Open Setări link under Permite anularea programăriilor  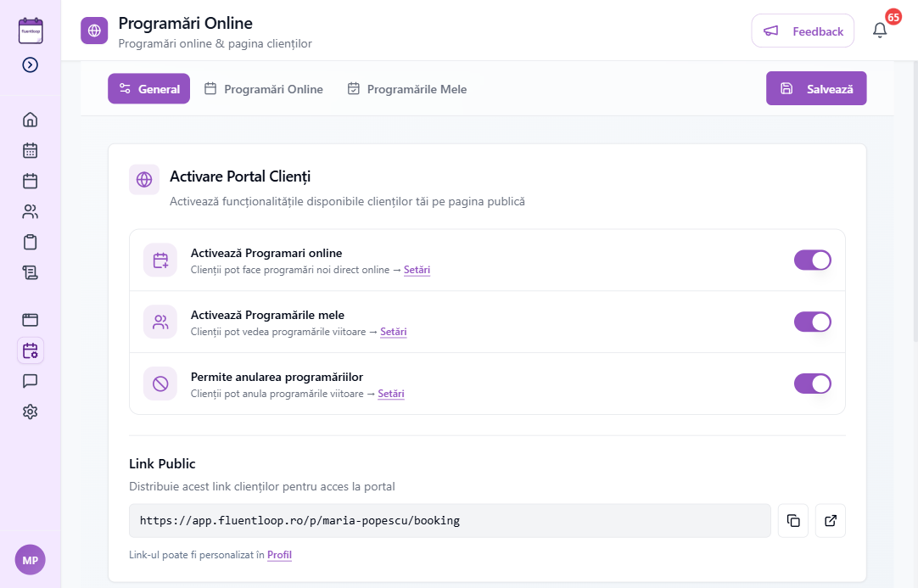[391, 395]
